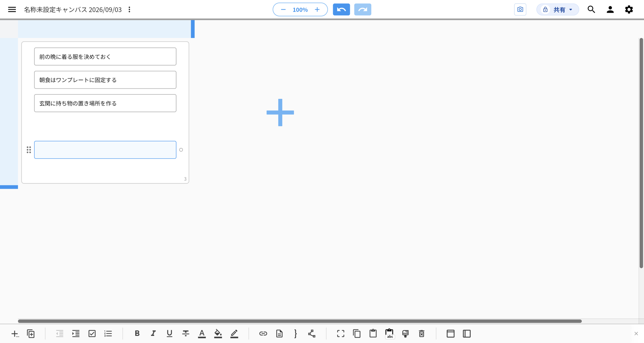The height and width of the screenshot is (343, 644).
Task: Open the user account icon
Action: tap(610, 10)
